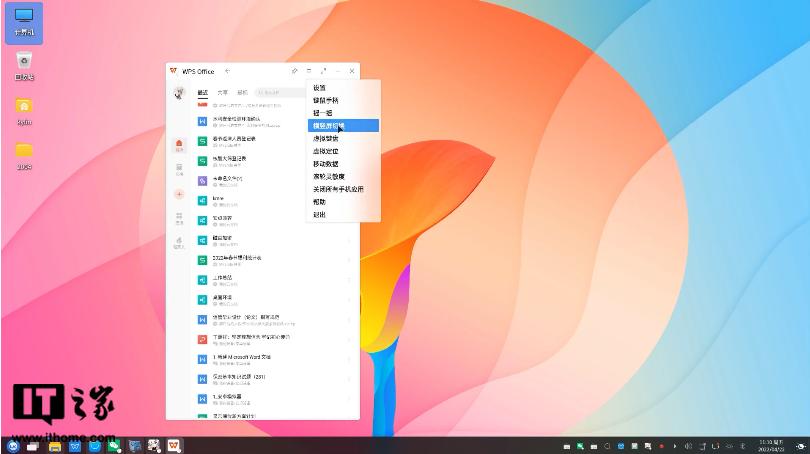
Task: Click the WPS Office taskbar icon
Action: (174, 446)
